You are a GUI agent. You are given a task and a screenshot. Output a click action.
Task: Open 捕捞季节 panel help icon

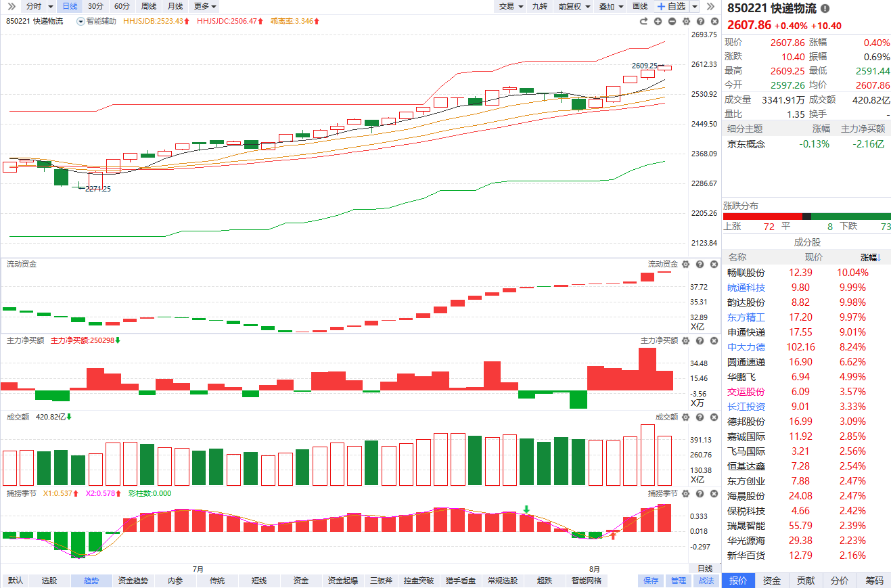coord(700,494)
